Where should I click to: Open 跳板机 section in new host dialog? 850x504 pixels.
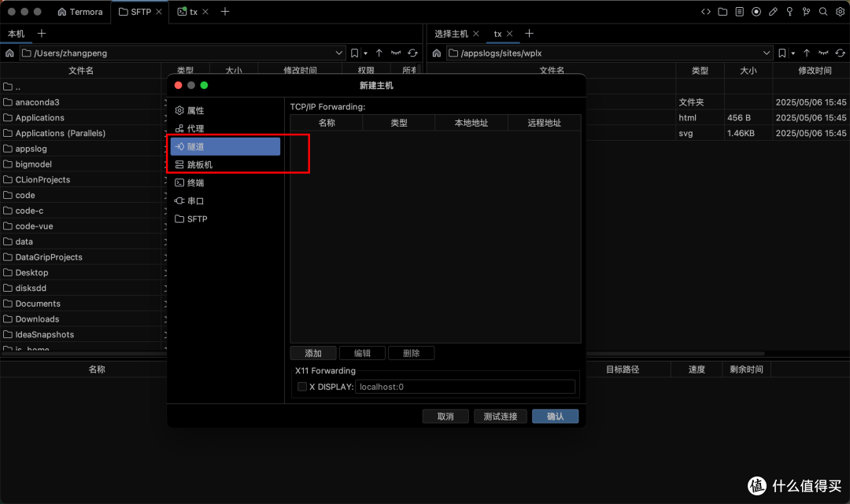[x=226, y=164]
